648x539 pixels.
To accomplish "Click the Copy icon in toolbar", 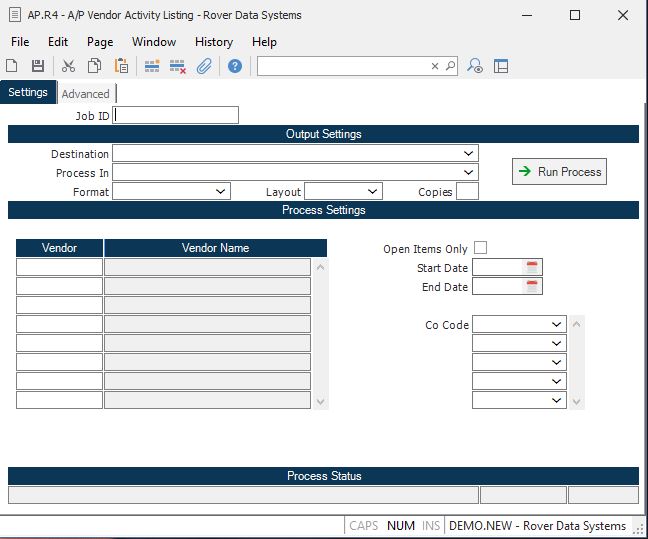I will pyautogui.click(x=94, y=66).
